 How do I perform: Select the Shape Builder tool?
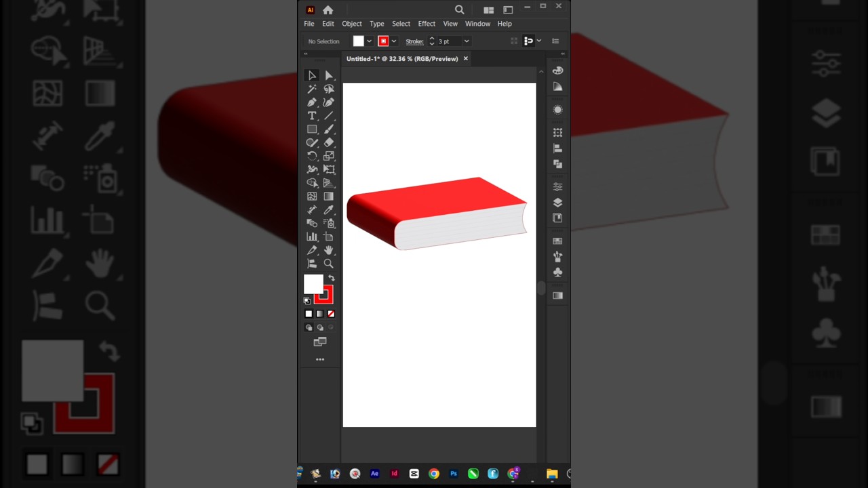click(312, 183)
